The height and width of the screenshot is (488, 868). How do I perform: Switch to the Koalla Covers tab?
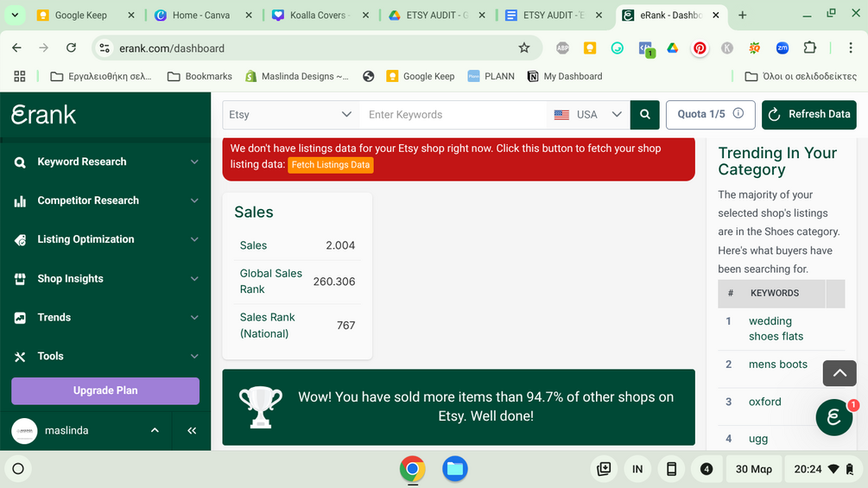318,16
